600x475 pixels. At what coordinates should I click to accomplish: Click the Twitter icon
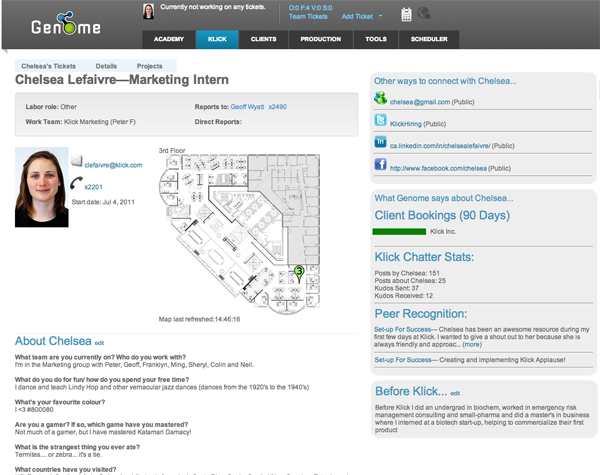click(x=380, y=120)
